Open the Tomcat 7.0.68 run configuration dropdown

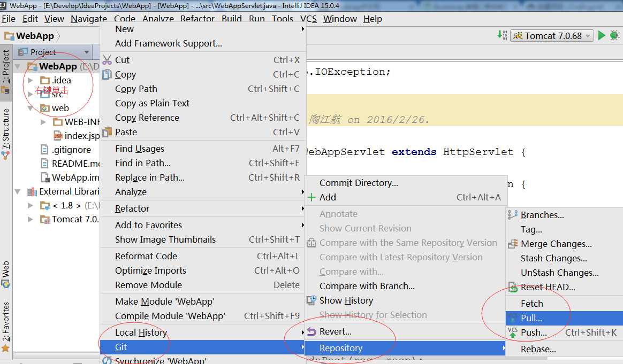[x=552, y=36]
